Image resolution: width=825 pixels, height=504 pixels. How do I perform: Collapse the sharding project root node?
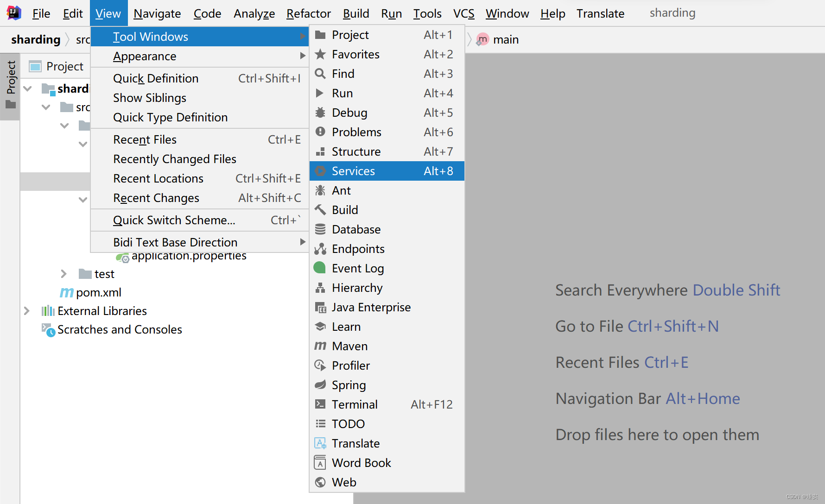click(27, 88)
